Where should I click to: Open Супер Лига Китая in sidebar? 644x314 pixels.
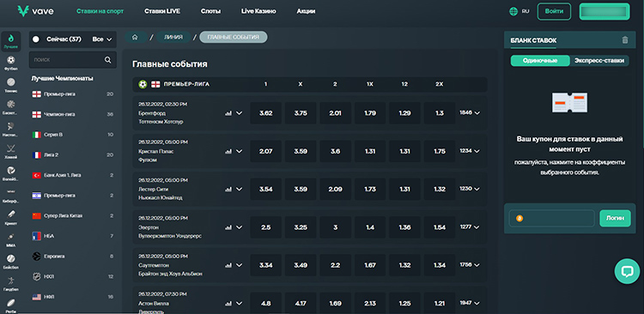(72, 216)
